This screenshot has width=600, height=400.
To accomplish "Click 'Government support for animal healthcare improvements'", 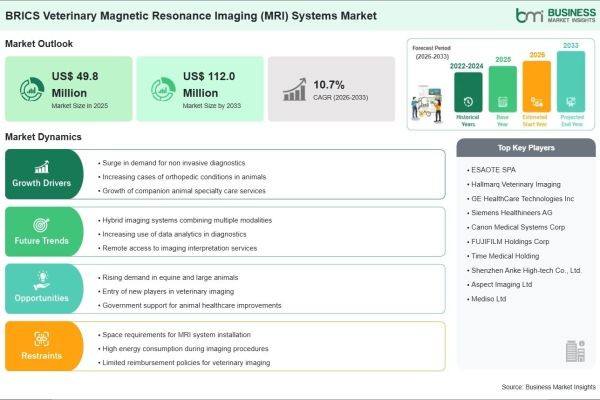I will pos(190,305).
